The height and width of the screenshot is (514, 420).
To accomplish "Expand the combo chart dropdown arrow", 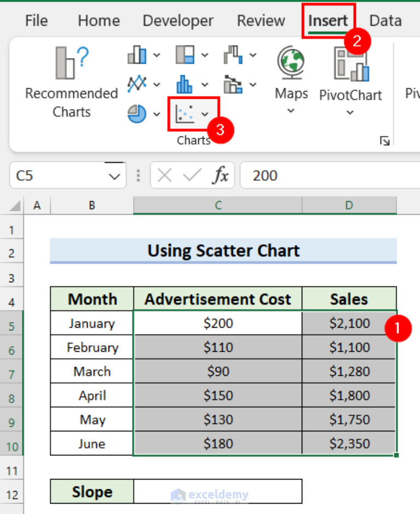I will pos(253,84).
